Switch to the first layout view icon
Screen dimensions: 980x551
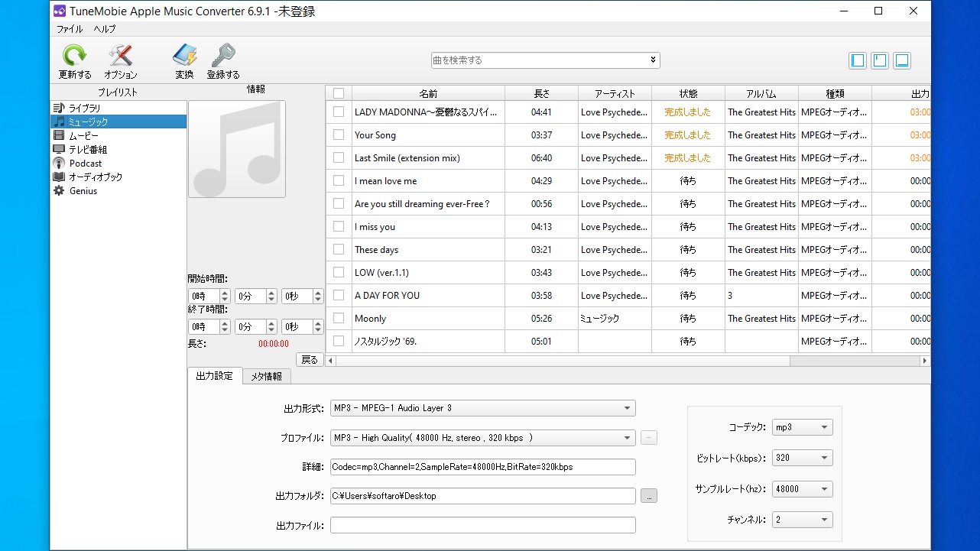point(858,60)
